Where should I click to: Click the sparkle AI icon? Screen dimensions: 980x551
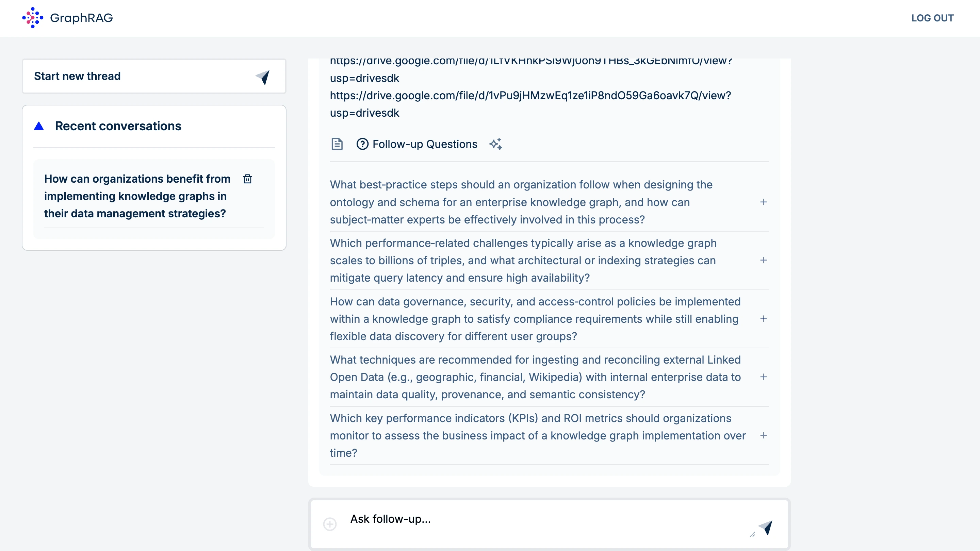coord(496,144)
